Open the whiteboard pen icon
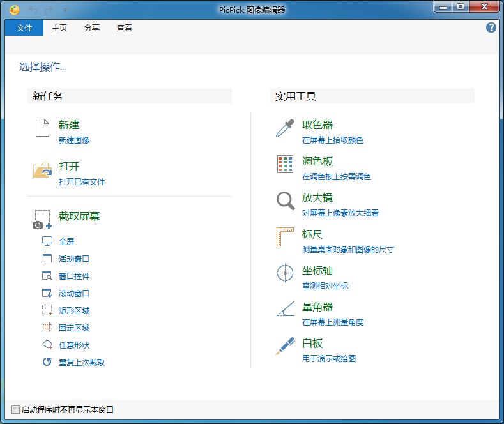This screenshot has height=424, width=504. [285, 346]
